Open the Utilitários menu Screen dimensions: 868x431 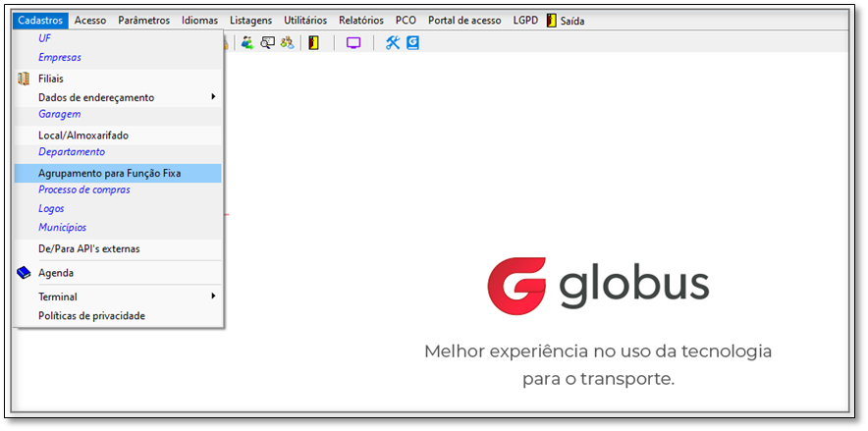pos(305,21)
